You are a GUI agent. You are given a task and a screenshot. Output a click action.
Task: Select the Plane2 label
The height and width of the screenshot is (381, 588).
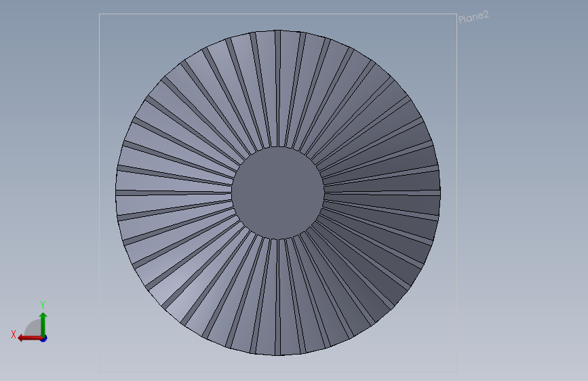point(473,17)
